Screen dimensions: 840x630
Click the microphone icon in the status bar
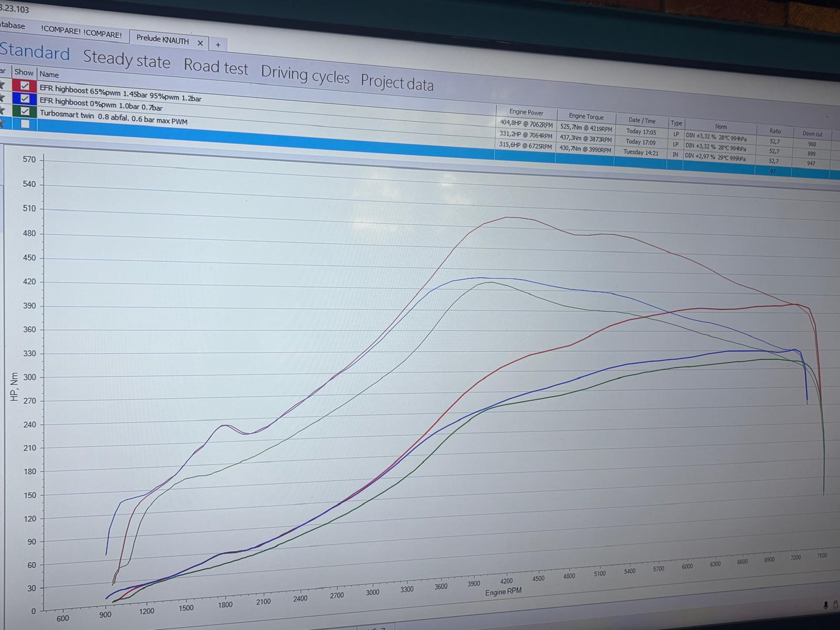[x=827, y=605]
